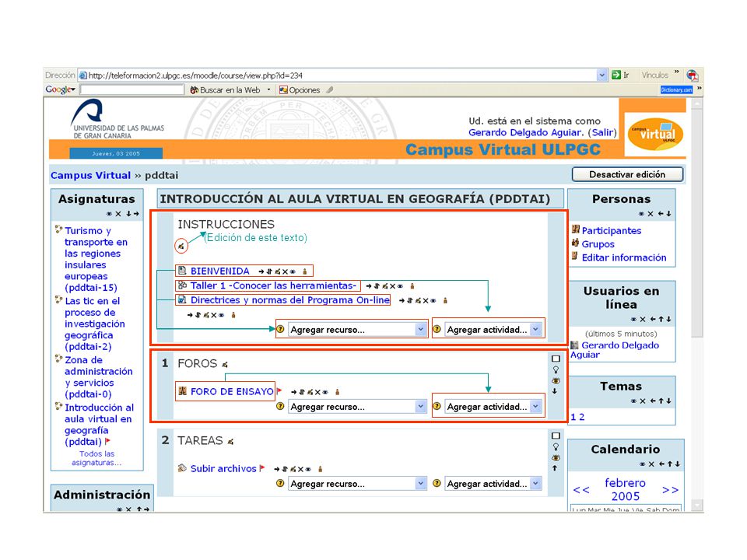The image size is (747, 560).
Task: Click the page vertical scrollbar
Action: [697, 305]
